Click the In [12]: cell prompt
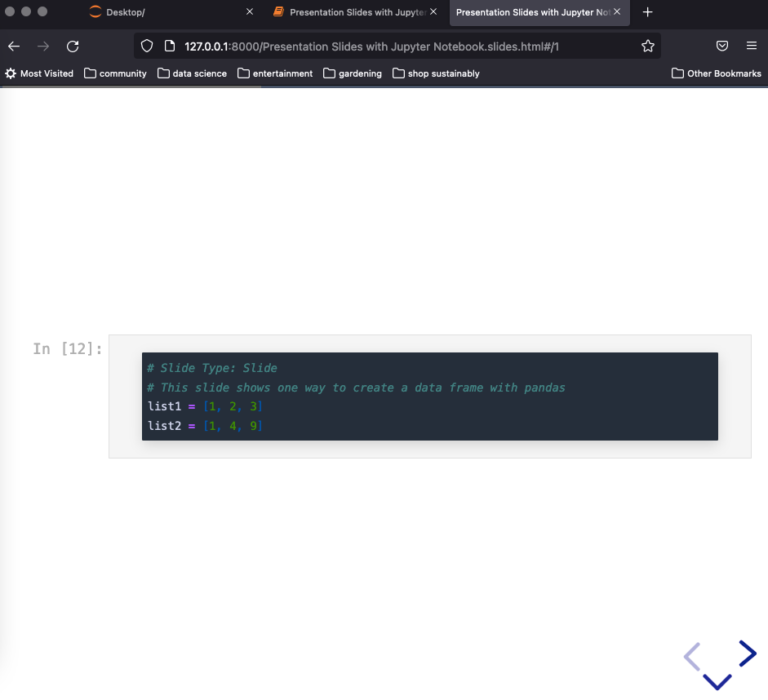Image resolution: width=768 pixels, height=700 pixels. point(68,349)
